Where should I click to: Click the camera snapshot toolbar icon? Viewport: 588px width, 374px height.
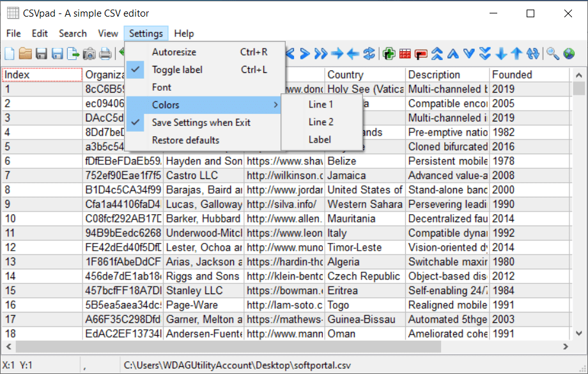(x=89, y=54)
